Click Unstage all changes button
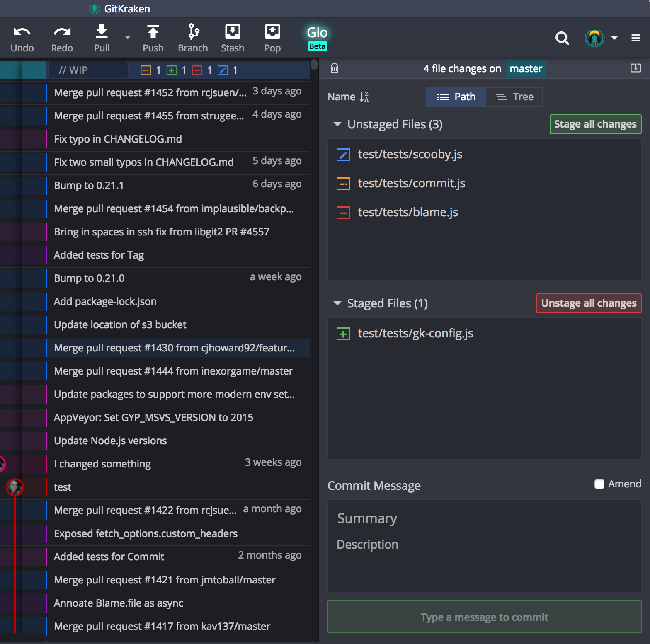This screenshot has height=644, width=650. point(588,303)
